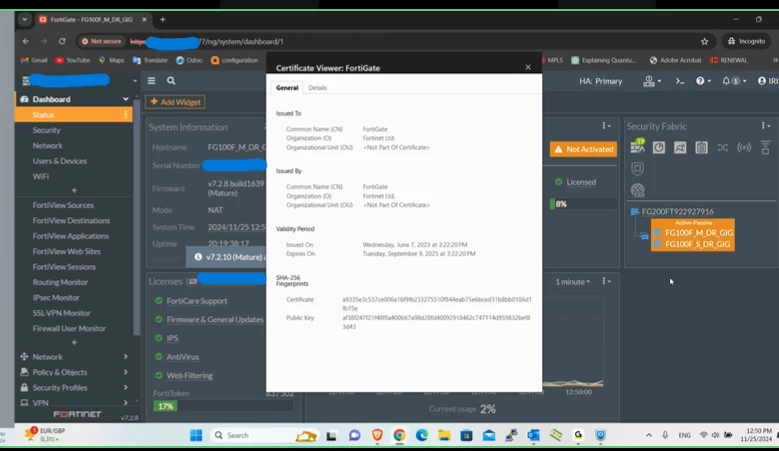Open FortiView Sources
This screenshot has height=451, width=779.
pos(63,205)
